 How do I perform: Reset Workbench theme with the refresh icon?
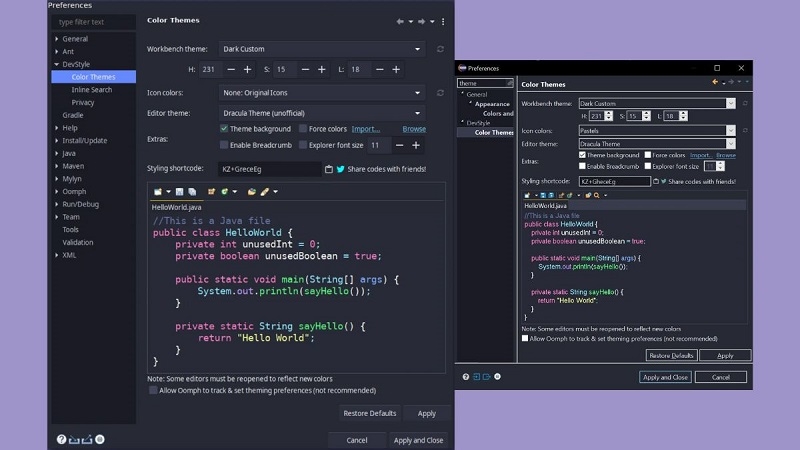[x=440, y=49]
